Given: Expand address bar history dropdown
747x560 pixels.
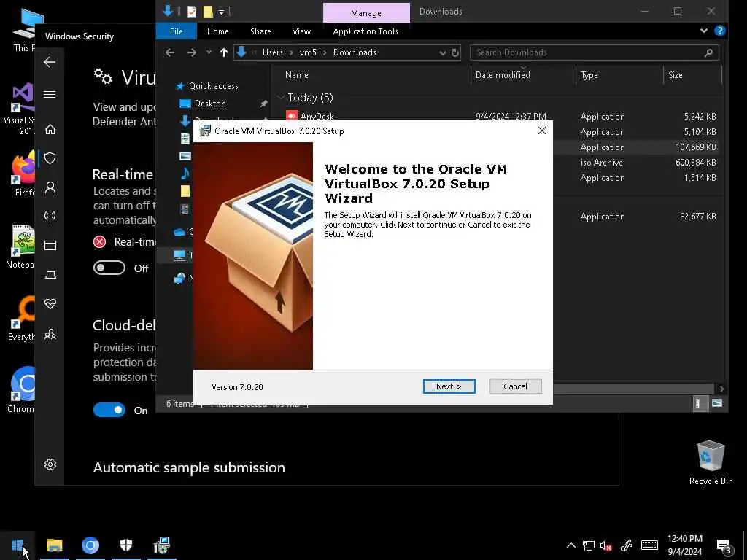Looking at the screenshot, I should [x=443, y=52].
